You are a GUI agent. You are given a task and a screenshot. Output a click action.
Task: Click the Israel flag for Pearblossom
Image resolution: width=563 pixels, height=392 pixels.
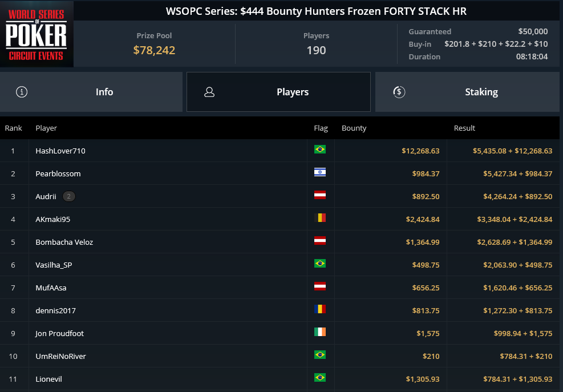point(320,172)
